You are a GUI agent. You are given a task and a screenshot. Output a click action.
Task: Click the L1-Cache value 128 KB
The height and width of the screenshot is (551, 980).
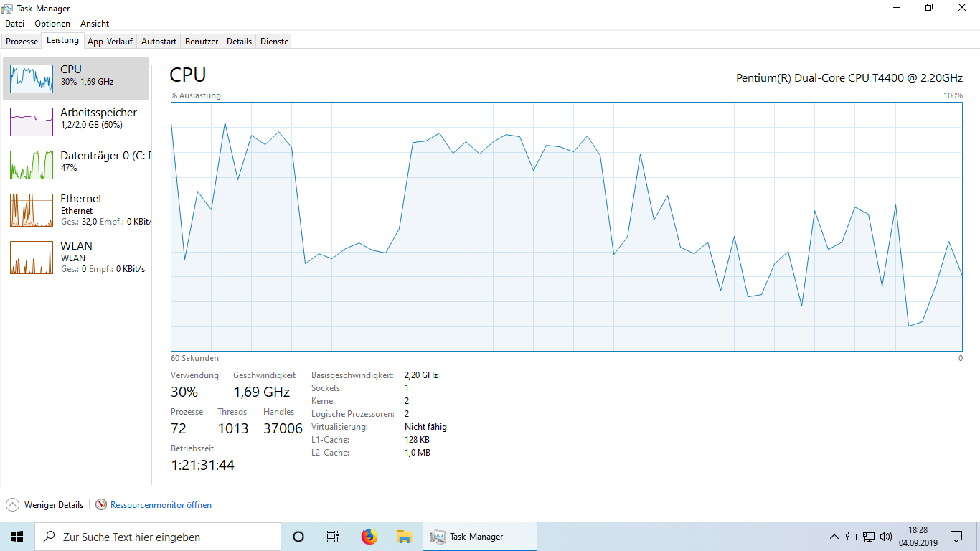coord(417,440)
